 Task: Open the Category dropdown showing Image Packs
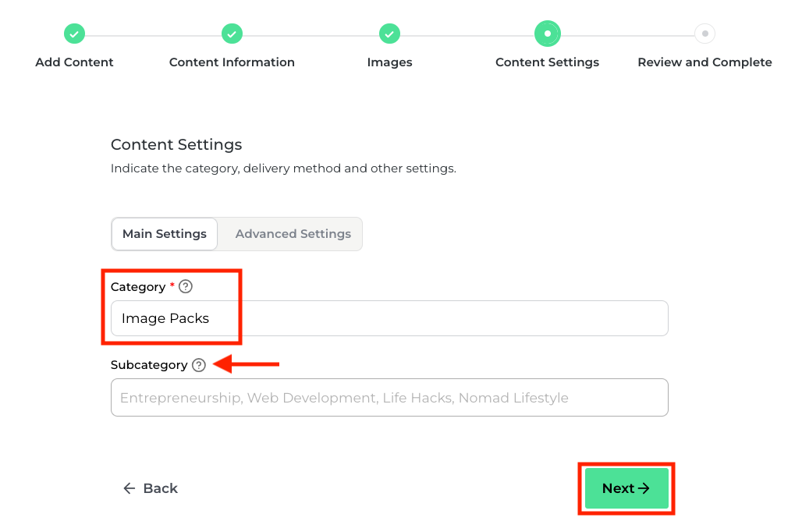click(389, 318)
